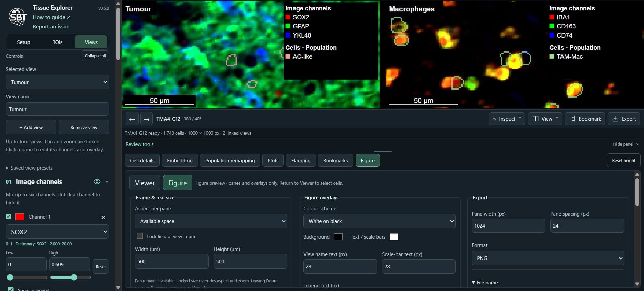Click the Add view button

tap(31, 127)
